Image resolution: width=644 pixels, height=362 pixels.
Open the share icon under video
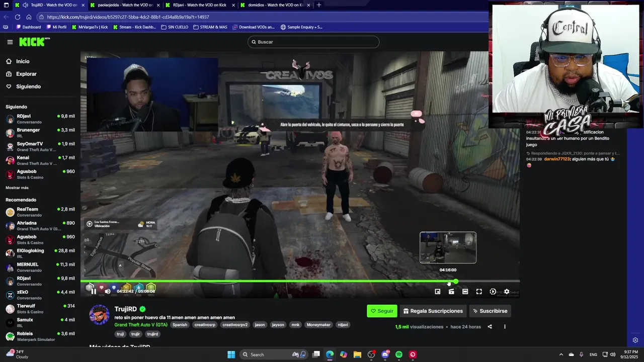[x=490, y=327]
